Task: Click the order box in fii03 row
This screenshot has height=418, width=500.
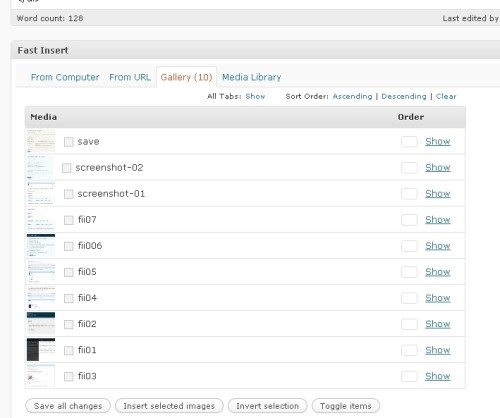Action: (409, 376)
